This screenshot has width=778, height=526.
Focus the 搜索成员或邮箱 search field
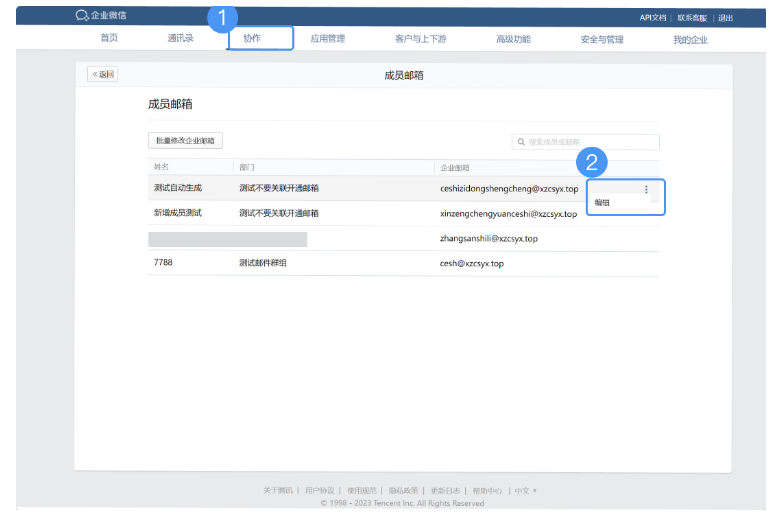coord(590,142)
